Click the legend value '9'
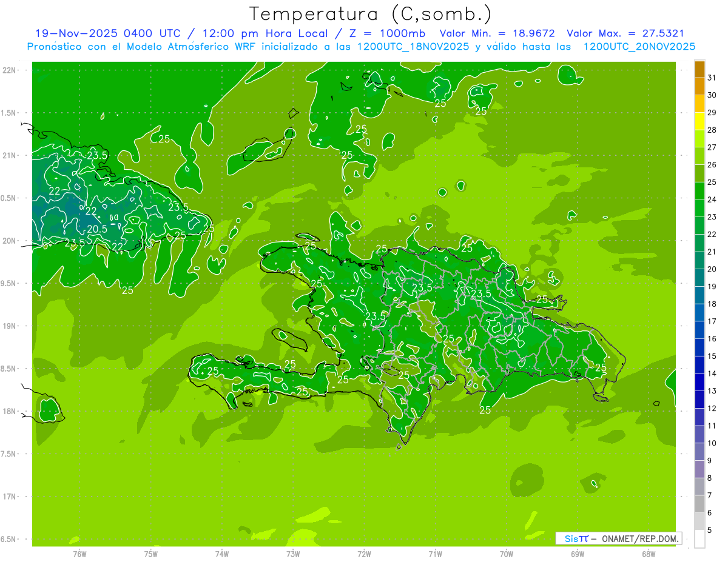This screenshot has width=728, height=562. (709, 460)
